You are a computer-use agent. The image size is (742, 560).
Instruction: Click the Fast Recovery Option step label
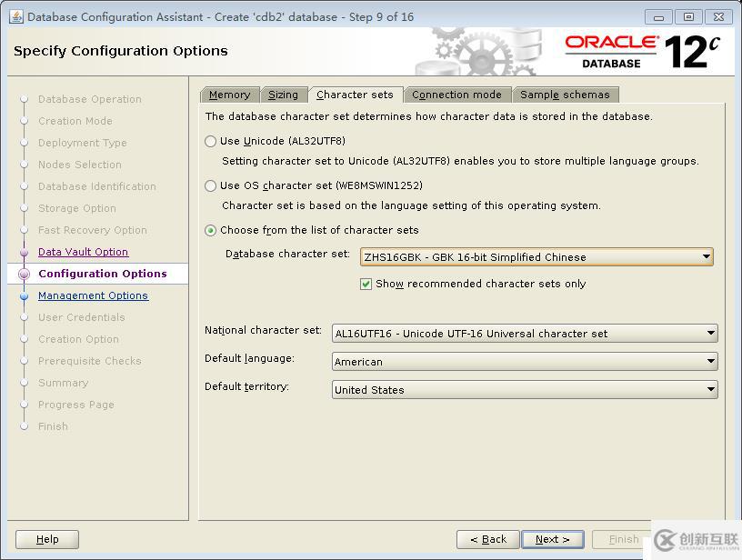click(93, 230)
